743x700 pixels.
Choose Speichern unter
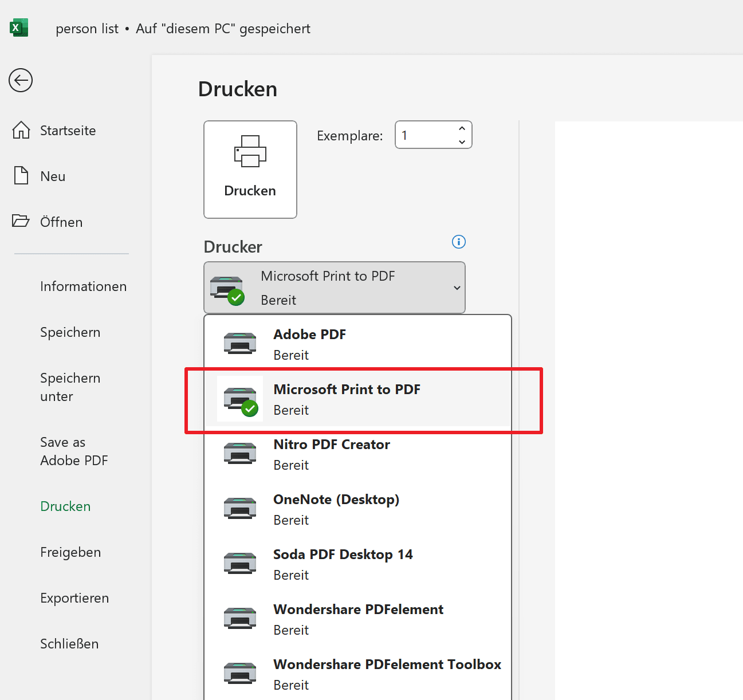(x=70, y=387)
